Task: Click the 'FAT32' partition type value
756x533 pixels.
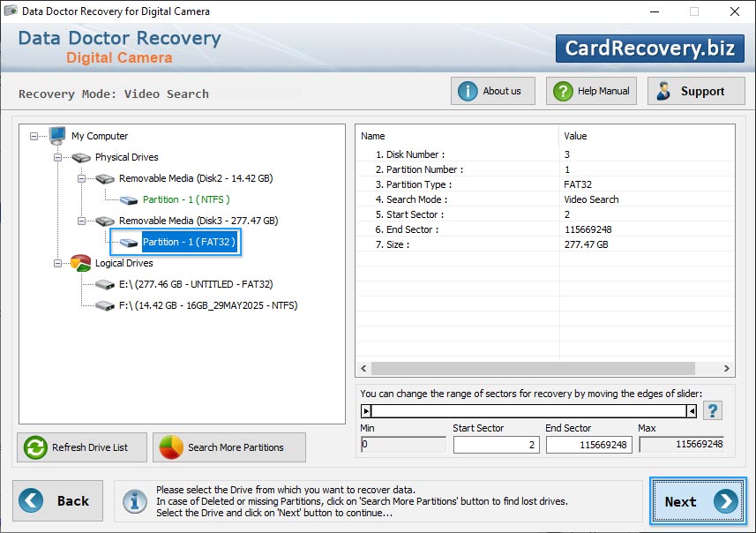Action: (578, 184)
